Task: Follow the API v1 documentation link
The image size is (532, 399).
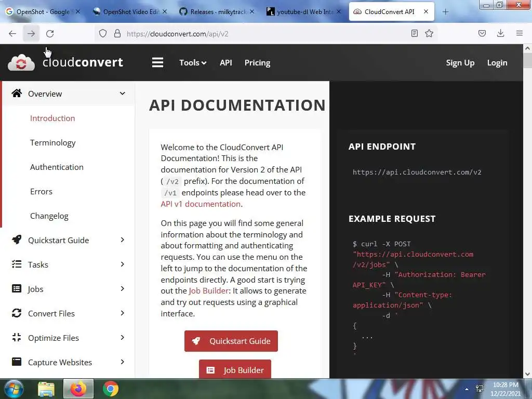Action: (x=201, y=204)
